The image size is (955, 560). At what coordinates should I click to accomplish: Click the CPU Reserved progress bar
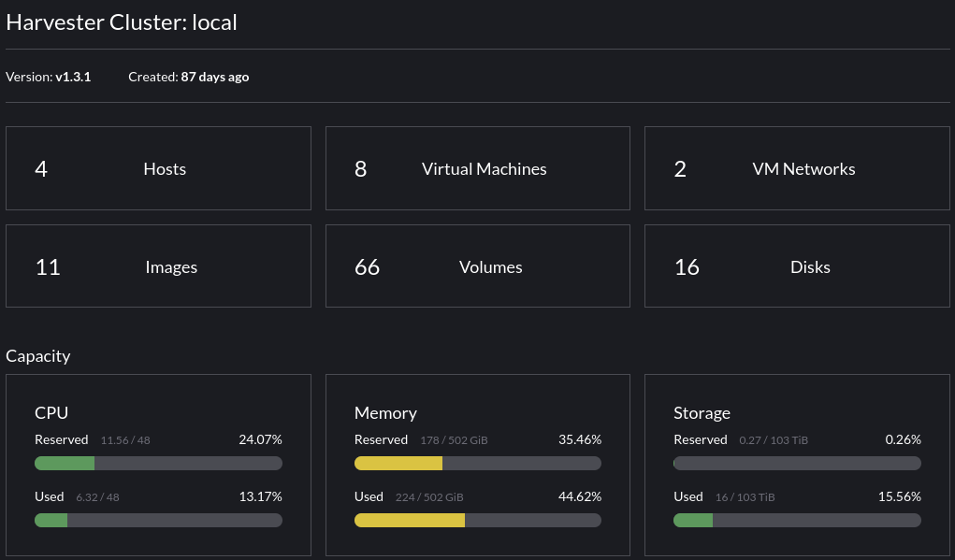click(x=158, y=463)
